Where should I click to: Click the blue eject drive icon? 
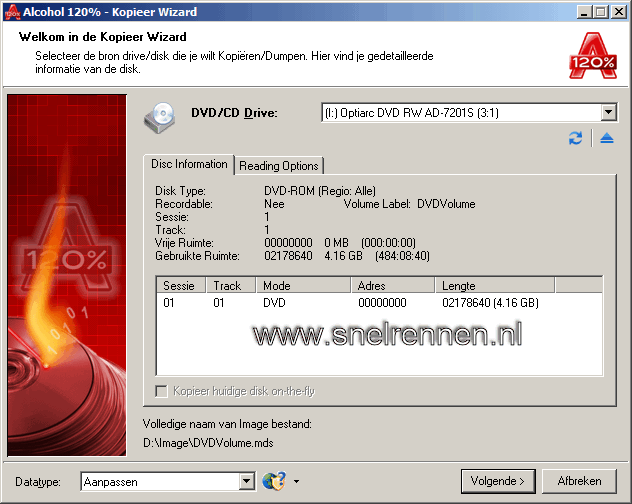pos(606,138)
